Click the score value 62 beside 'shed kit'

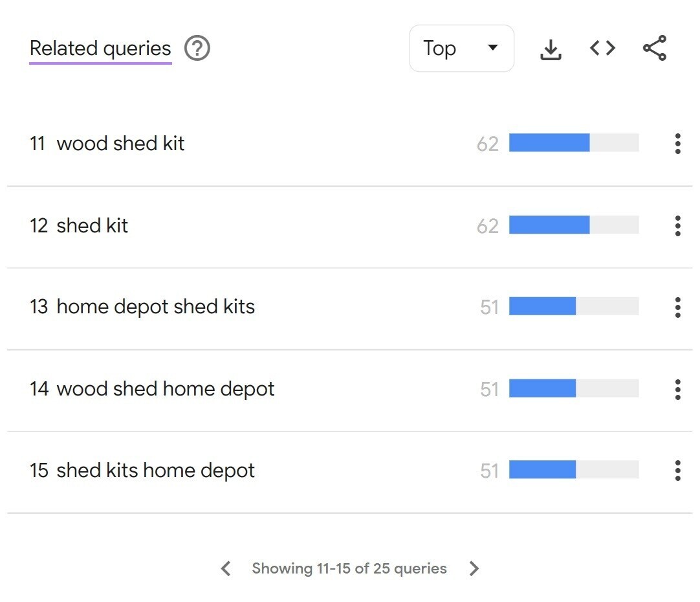[x=487, y=225]
